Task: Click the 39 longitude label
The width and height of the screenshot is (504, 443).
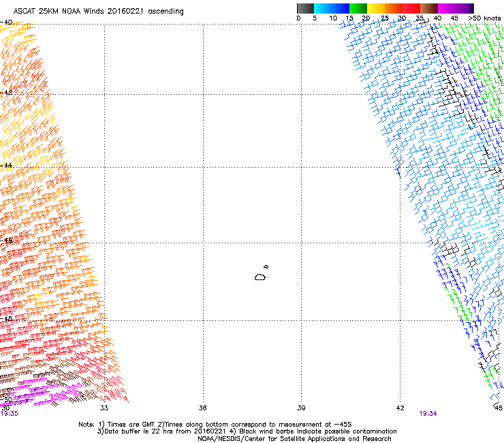Action: click(301, 408)
